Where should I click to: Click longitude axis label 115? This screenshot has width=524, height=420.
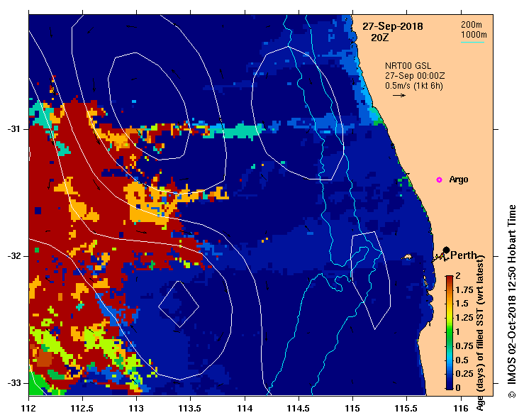[352, 409]
